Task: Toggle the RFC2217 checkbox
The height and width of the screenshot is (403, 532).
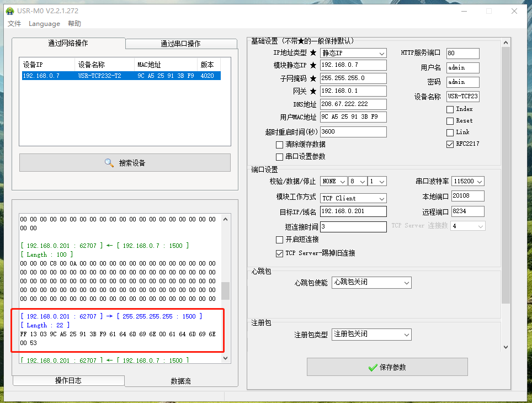Action: click(450, 144)
